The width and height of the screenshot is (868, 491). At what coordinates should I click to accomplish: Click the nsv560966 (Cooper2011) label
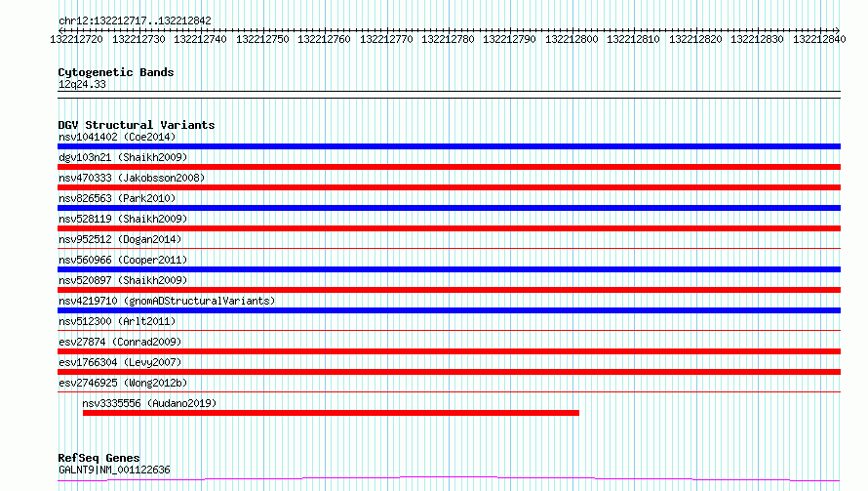point(123,260)
